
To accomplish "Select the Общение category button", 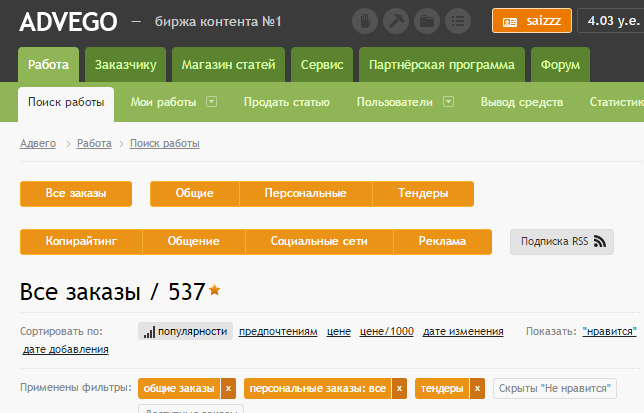I will (193, 242).
